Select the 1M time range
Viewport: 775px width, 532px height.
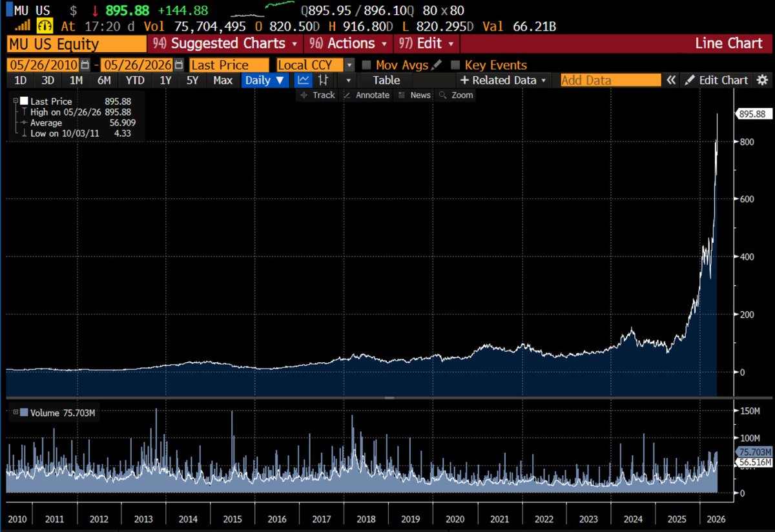click(76, 80)
